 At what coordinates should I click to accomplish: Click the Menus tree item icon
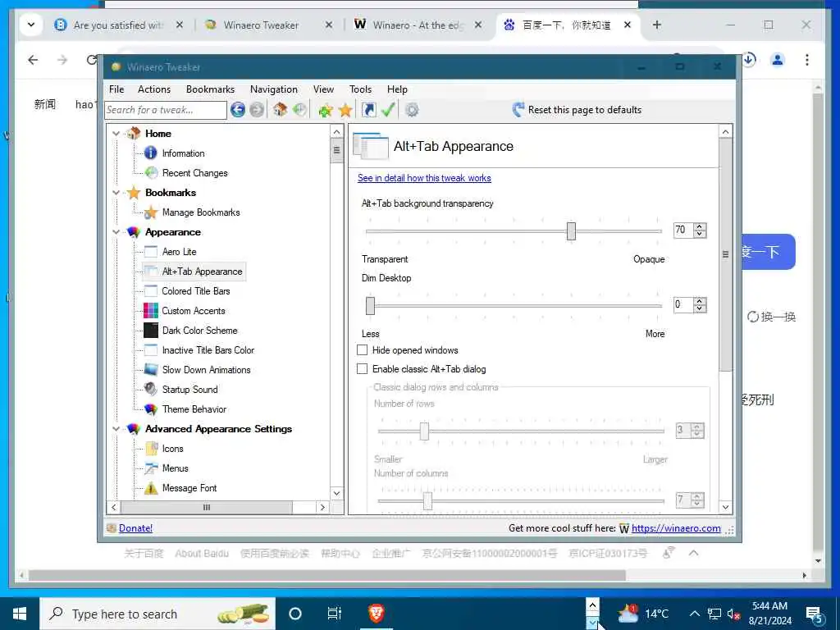click(151, 468)
